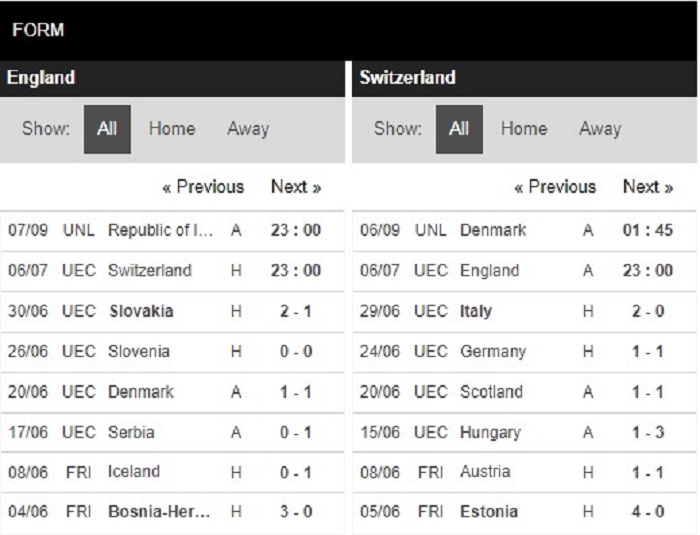Open Switzerland vs Denmark UNL fixture
The image size is (700, 535).
pyautogui.click(x=524, y=230)
